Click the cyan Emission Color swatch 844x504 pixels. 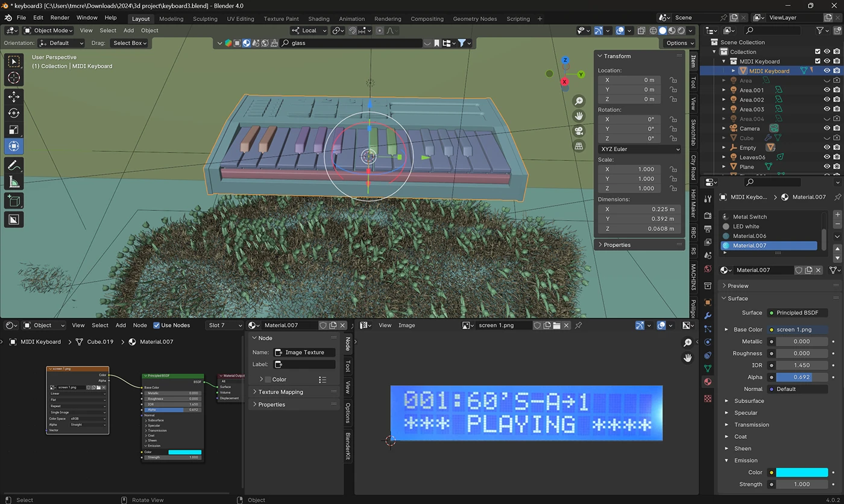802,473
